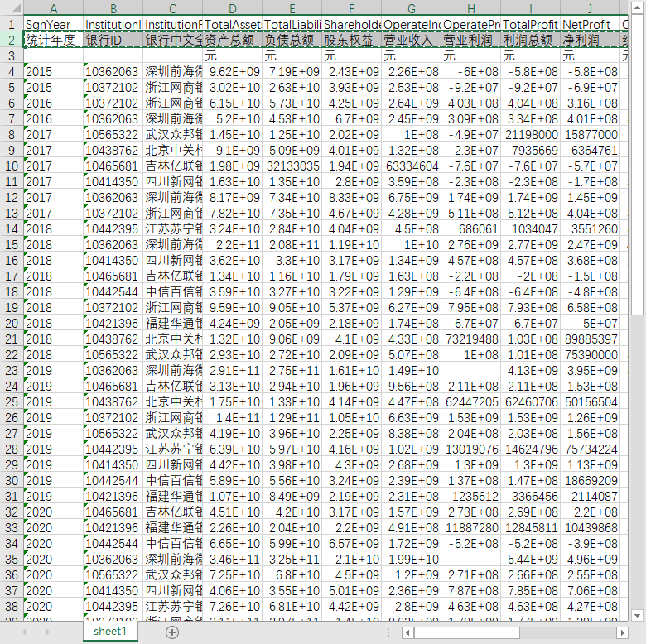Open the sheet1 worksheet tab
This screenshot has width=646, height=644.
pyautogui.click(x=110, y=632)
